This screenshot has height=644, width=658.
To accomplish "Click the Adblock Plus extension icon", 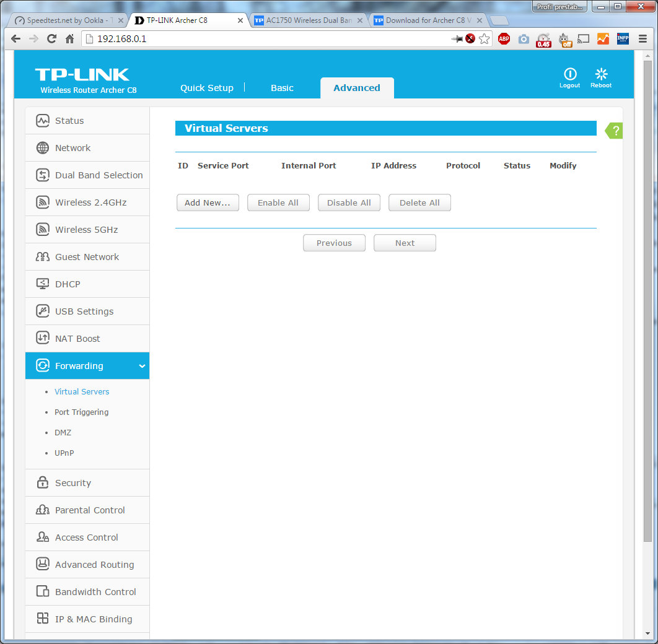I will click(x=504, y=39).
